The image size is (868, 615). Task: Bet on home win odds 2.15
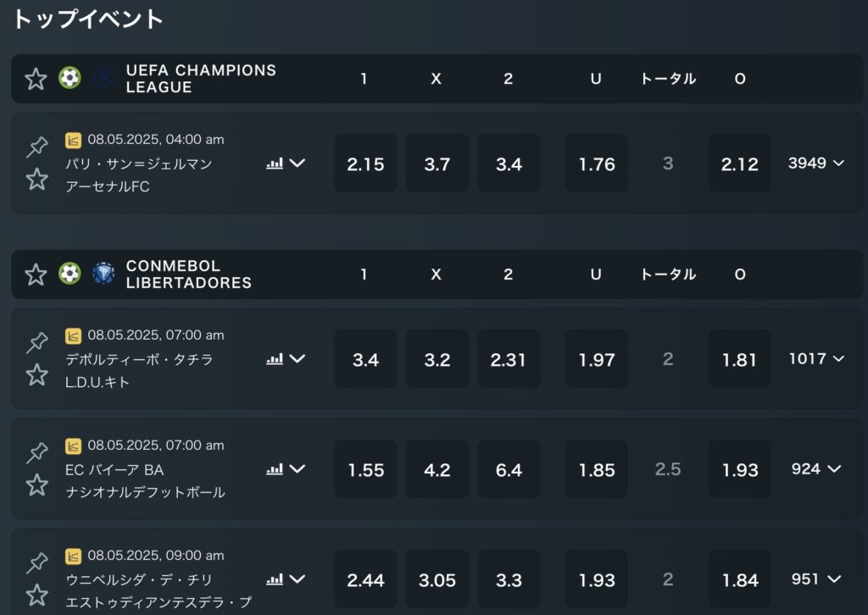coord(365,163)
